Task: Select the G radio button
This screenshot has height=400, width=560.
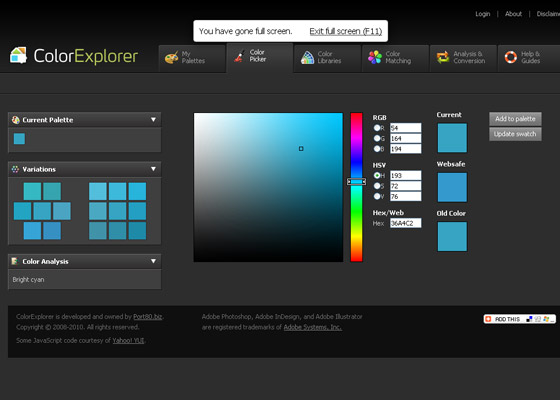Action: [x=377, y=138]
